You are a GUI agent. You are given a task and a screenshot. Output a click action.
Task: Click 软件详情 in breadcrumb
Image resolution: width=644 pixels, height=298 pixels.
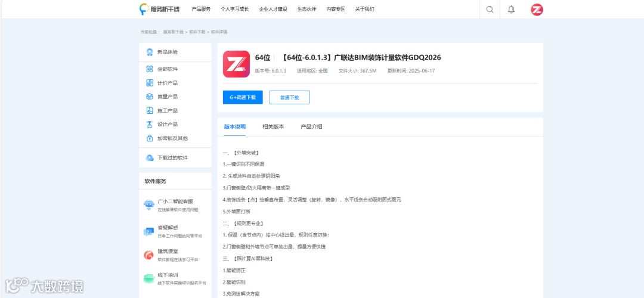[219, 32]
